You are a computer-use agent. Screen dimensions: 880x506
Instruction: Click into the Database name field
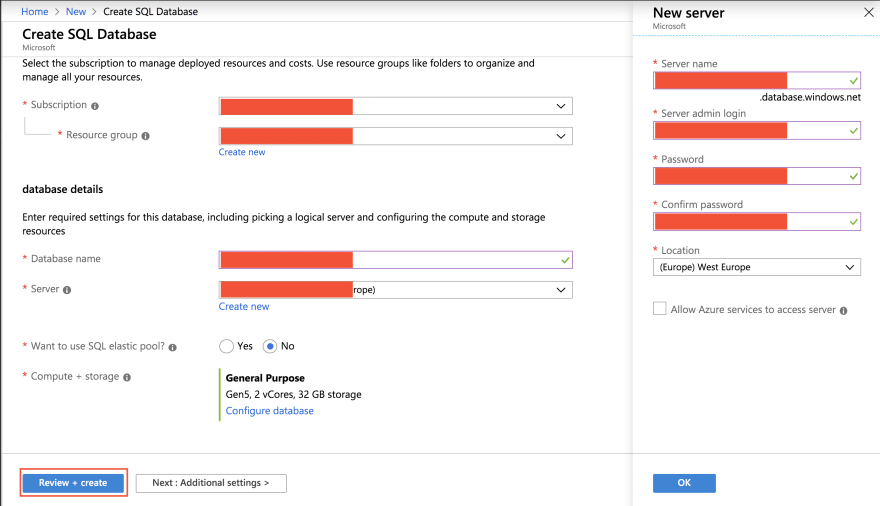click(x=395, y=260)
